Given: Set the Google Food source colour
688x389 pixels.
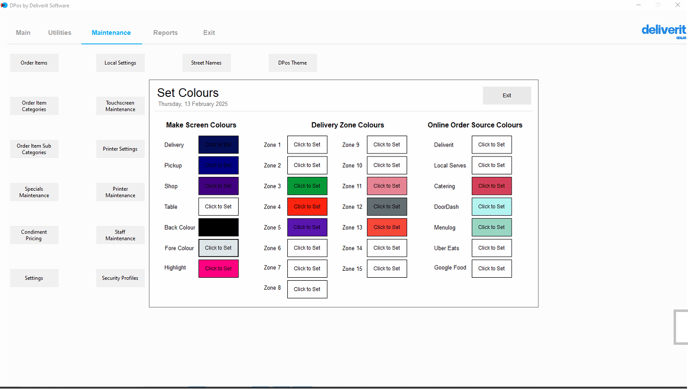Looking at the screenshot, I should click(491, 268).
